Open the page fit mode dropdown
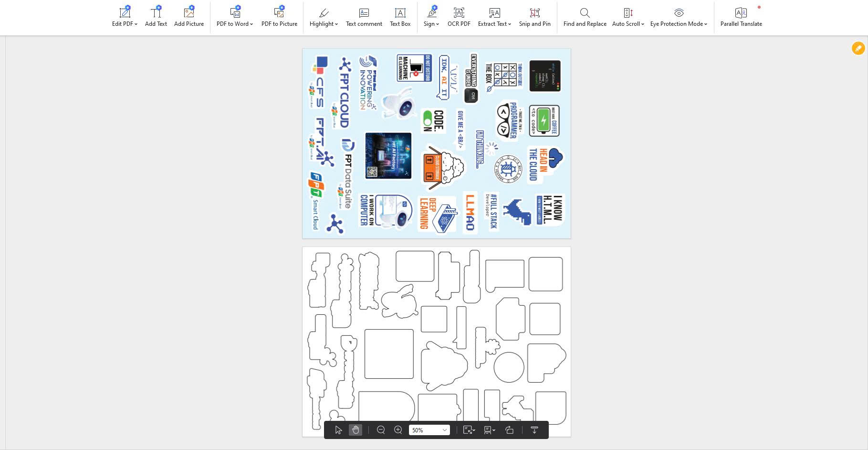 (x=469, y=430)
